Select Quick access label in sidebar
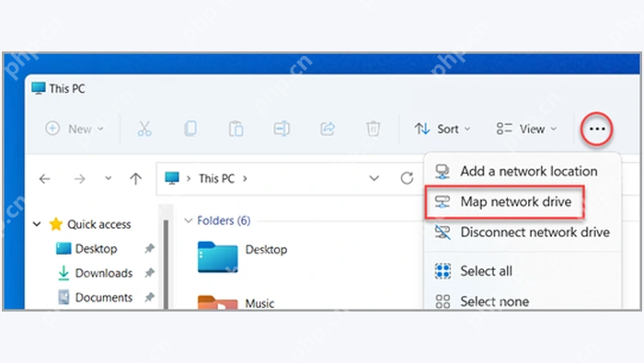Screen dimensions: 644x363 tap(99, 224)
